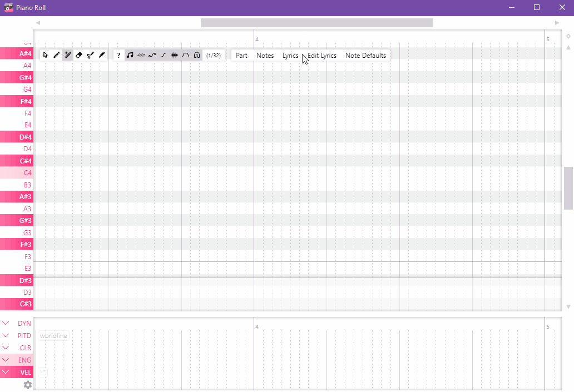This screenshot has width=574, height=392.
Task: Play the D4 piano key
Action: 17,149
